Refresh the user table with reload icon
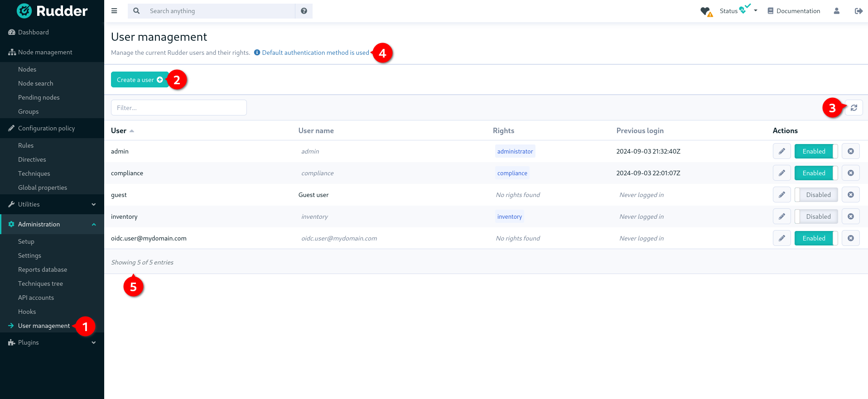The height and width of the screenshot is (399, 868). click(854, 108)
